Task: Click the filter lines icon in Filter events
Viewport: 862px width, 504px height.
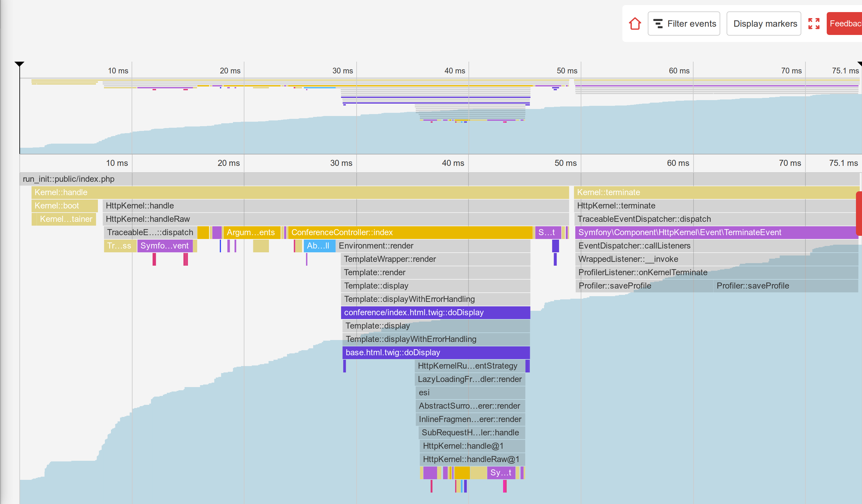Action: click(659, 23)
